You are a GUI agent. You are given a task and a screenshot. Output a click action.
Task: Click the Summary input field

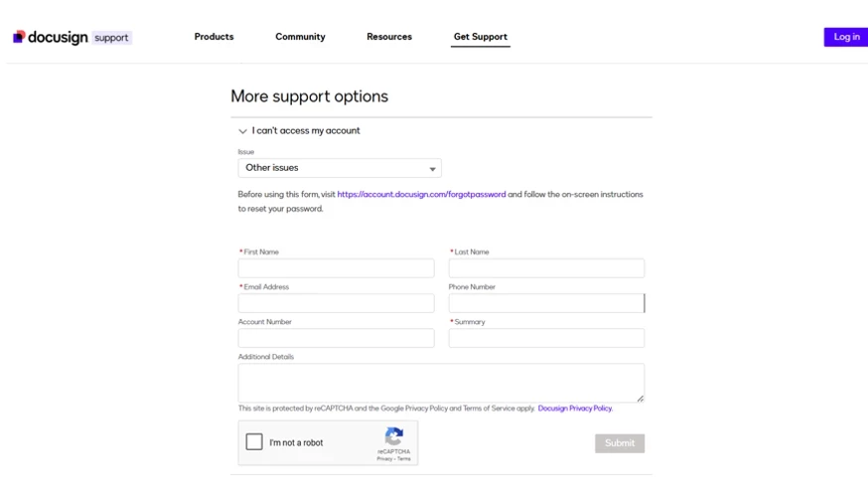pos(546,338)
